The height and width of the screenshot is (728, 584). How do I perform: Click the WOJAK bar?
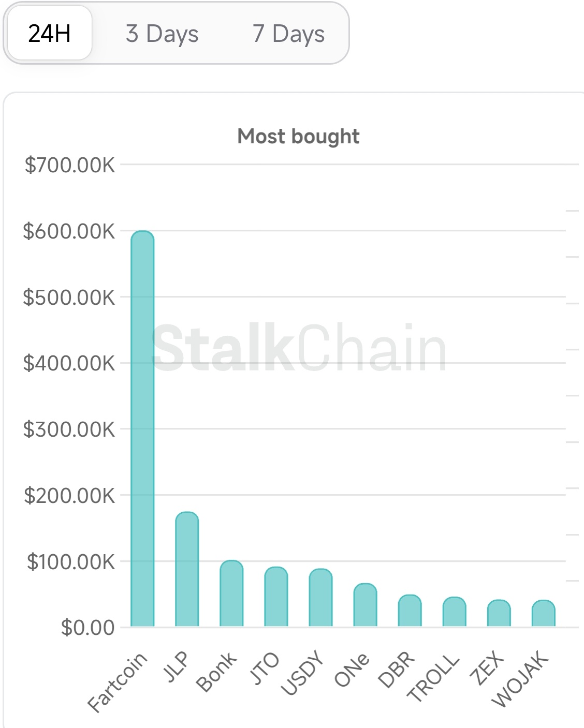[x=543, y=613]
